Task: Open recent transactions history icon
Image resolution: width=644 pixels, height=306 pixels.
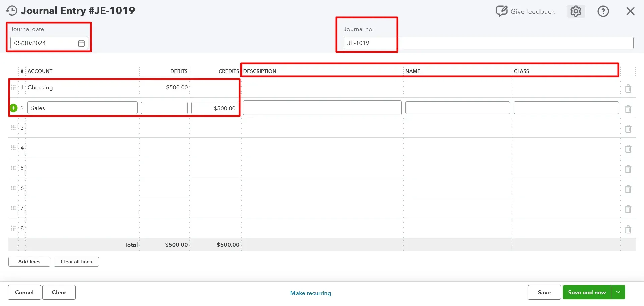Action: [12, 11]
